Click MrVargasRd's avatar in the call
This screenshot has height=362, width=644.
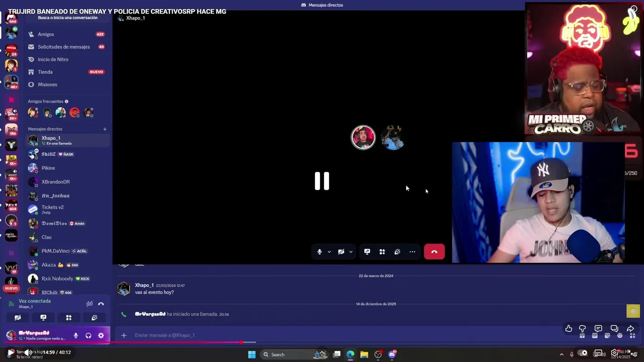point(363,137)
